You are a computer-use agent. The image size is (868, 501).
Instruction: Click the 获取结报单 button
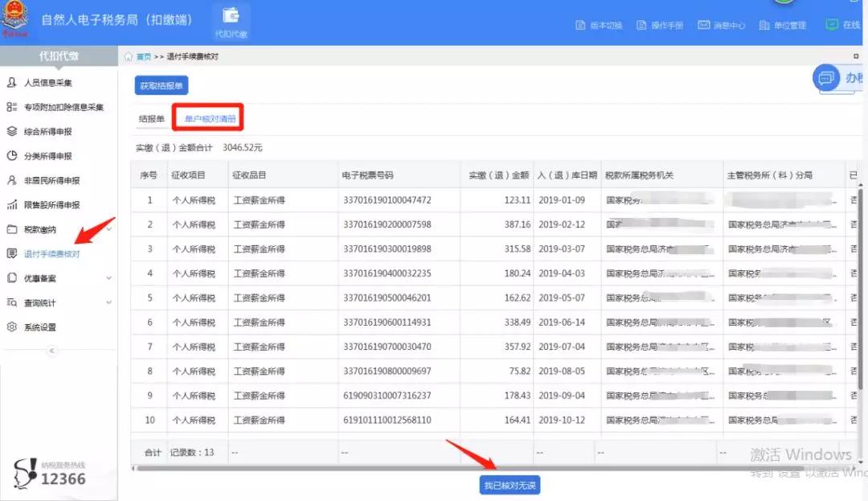161,84
